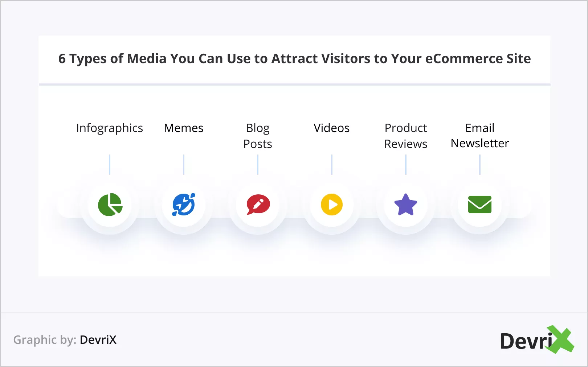Choose the Videos label
Viewport: 588px width, 367px height.
point(331,128)
